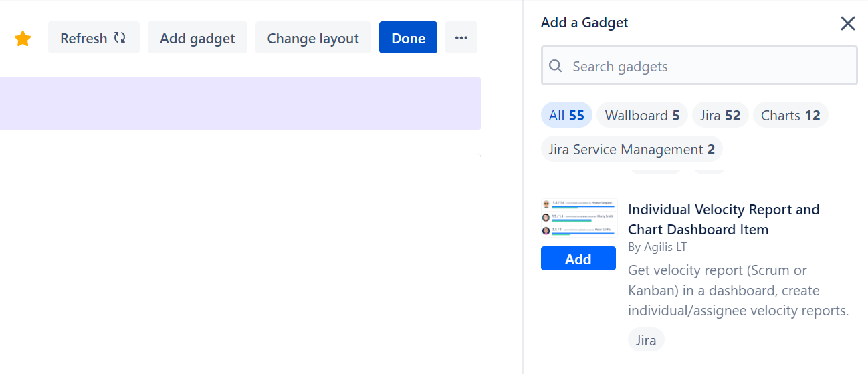Open the three-dot more actions menu

point(461,38)
